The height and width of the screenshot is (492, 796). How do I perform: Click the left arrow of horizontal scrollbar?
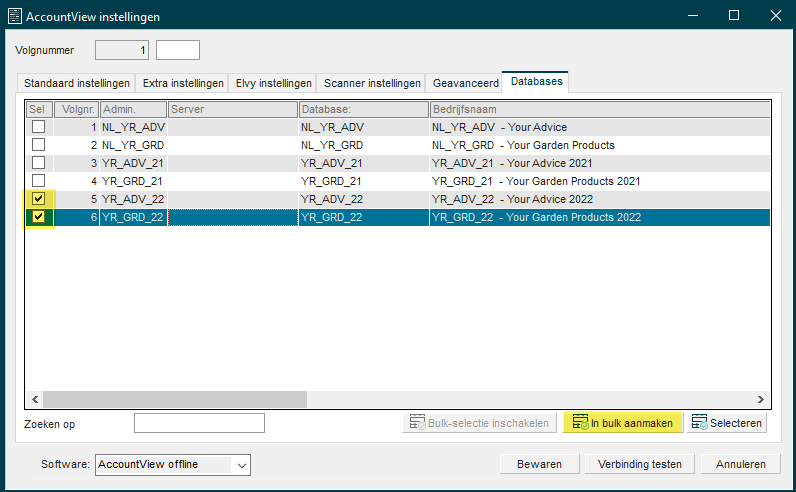(x=35, y=399)
